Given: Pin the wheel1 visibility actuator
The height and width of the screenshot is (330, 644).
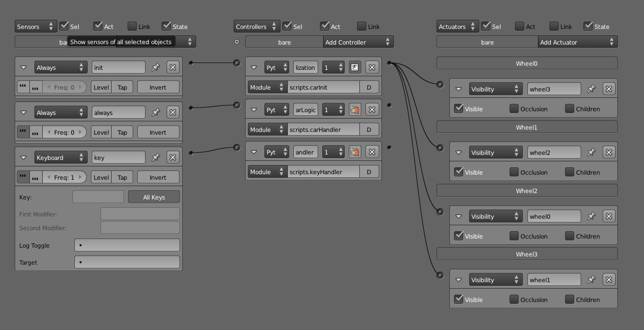Looking at the screenshot, I should pos(591,279).
